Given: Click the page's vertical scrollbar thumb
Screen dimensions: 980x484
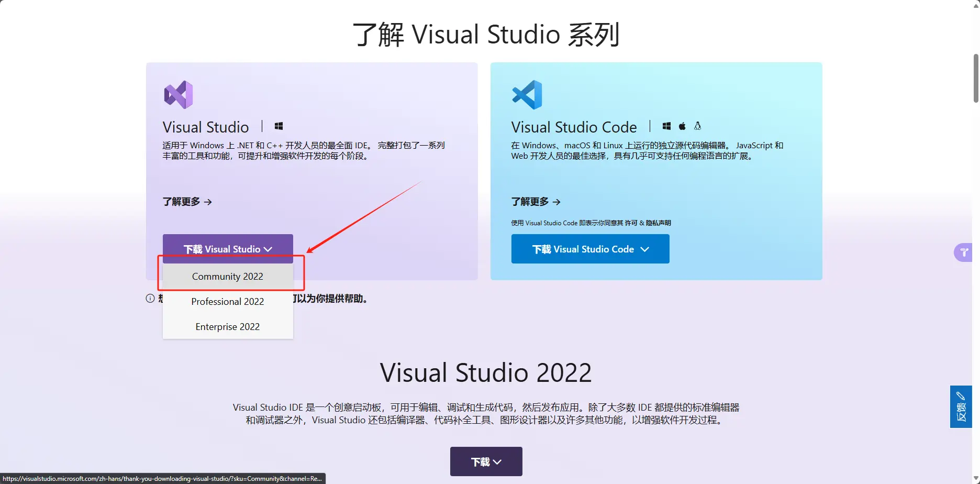Looking at the screenshot, I should pyautogui.click(x=976, y=79).
